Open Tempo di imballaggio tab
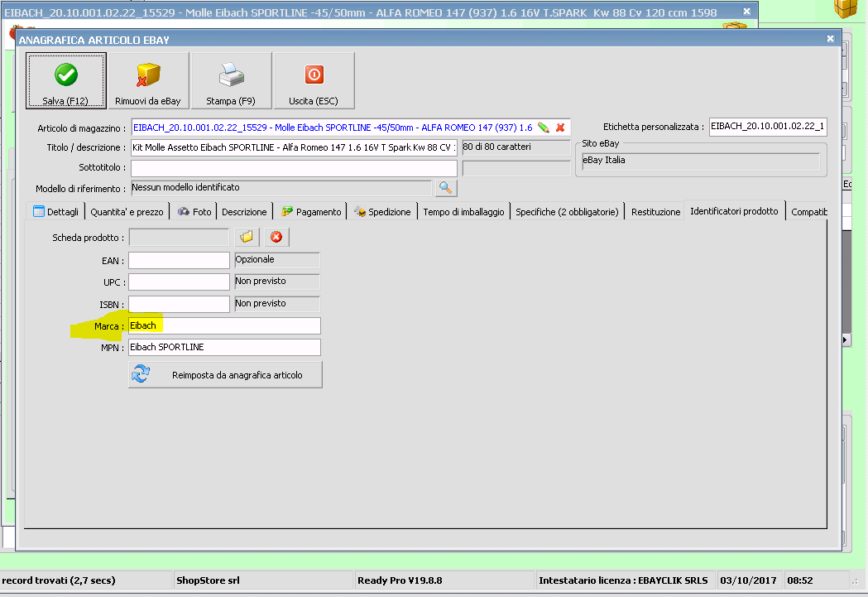The image size is (868, 597). point(464,211)
